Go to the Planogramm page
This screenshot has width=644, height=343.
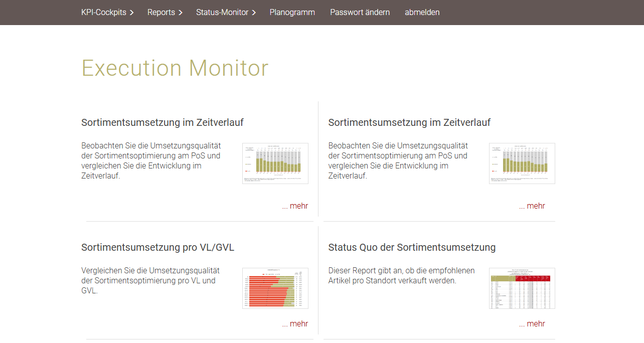coord(292,13)
